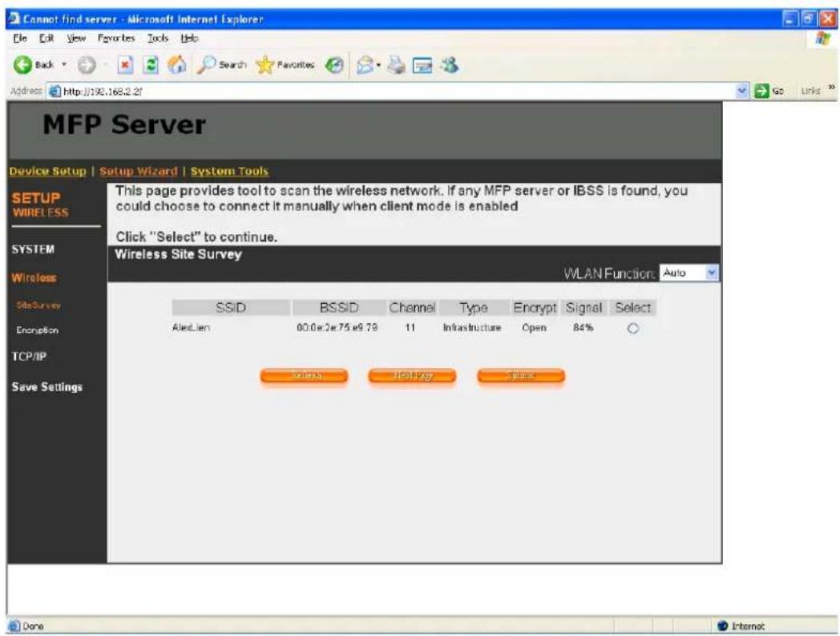Viewport: 840px width, 636px height.
Task: Click the green Back arrow button
Action: point(22,65)
